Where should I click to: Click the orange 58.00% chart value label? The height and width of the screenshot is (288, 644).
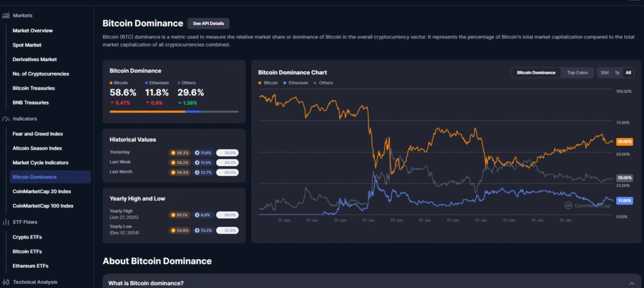pos(624,142)
